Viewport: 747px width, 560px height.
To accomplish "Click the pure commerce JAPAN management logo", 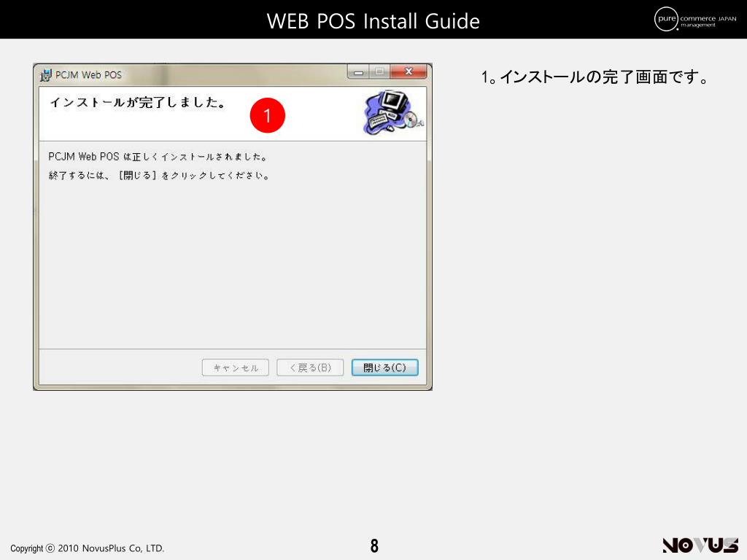I will point(695,19).
